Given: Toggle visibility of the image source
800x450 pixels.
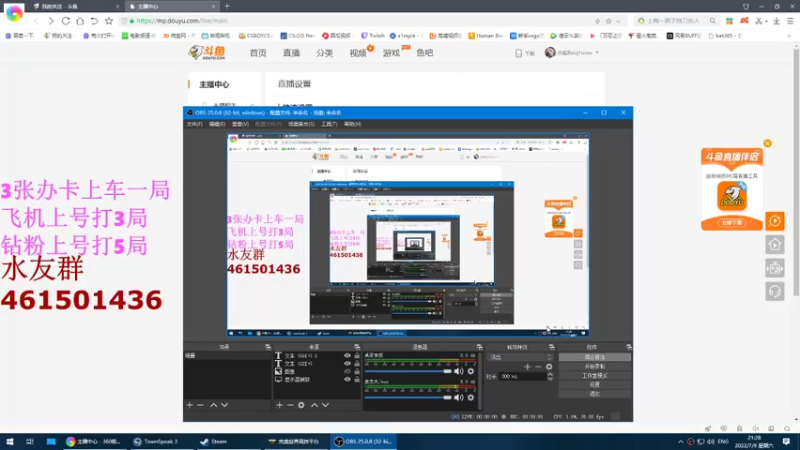Looking at the screenshot, I should click(x=347, y=371).
